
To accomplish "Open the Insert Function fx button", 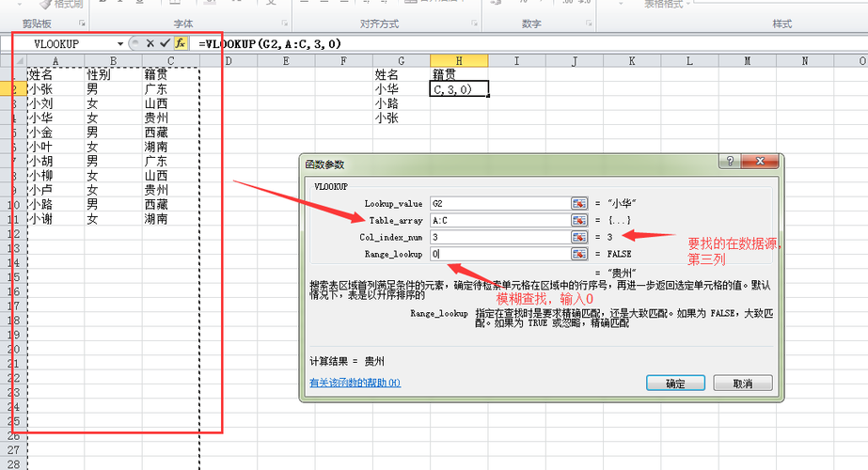I will [x=181, y=43].
